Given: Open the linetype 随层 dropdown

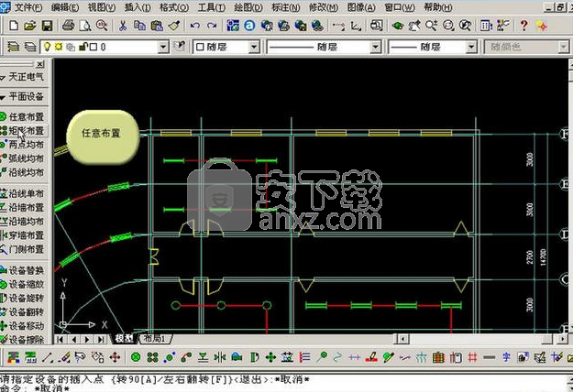Looking at the screenshot, I should click(375, 47).
